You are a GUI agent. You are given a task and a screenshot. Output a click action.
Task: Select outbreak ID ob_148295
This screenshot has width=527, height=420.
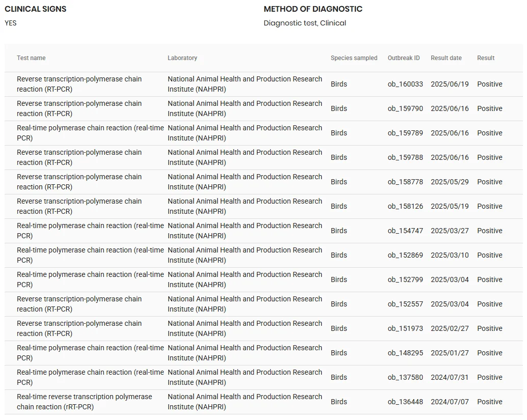point(405,353)
